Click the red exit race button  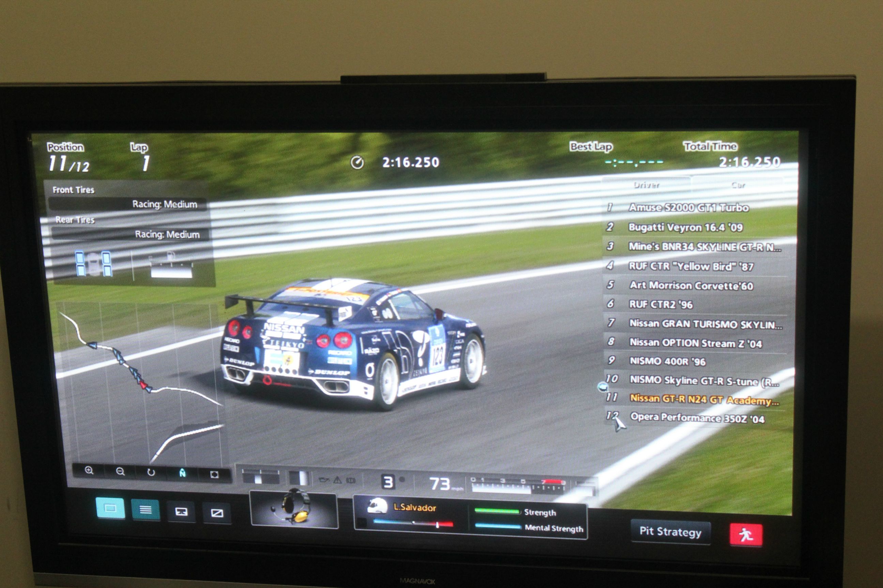746,535
